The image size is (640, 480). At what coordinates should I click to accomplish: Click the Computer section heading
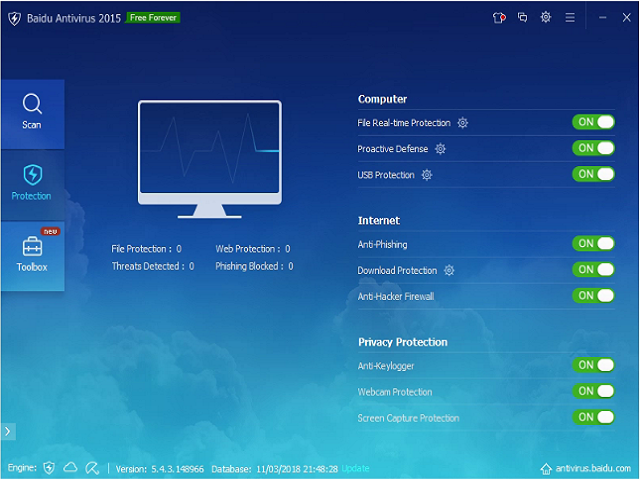coord(382,99)
